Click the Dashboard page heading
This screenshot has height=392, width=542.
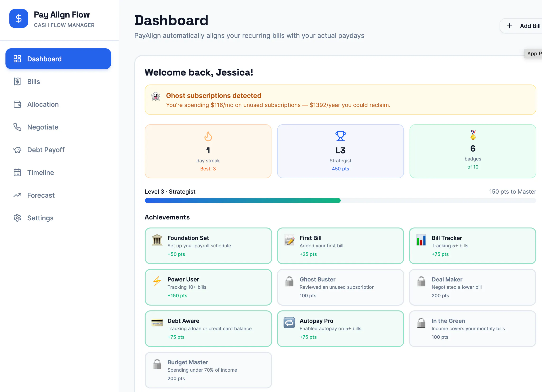coord(171,20)
